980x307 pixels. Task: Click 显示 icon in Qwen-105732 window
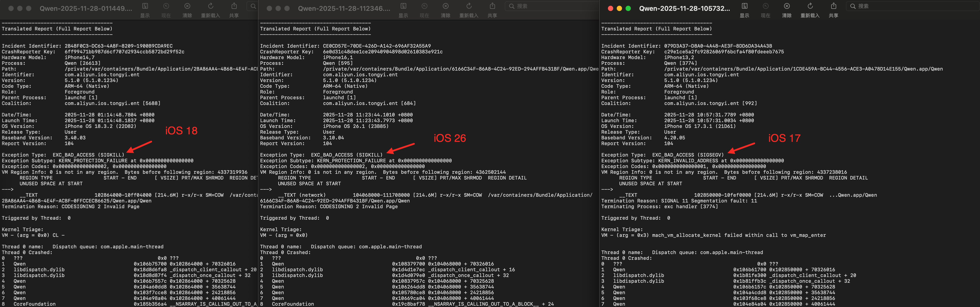[745, 6]
